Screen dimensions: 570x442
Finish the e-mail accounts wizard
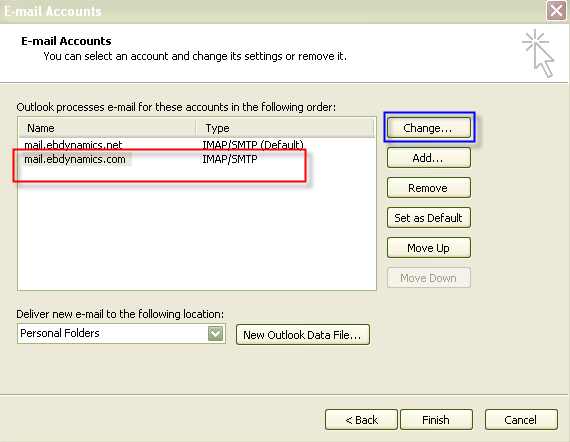436,420
